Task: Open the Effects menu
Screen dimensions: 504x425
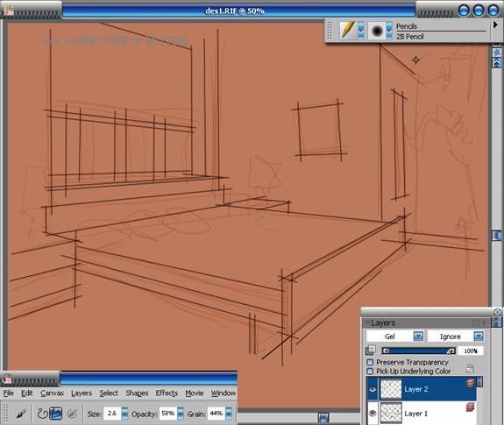Action: coord(167,393)
